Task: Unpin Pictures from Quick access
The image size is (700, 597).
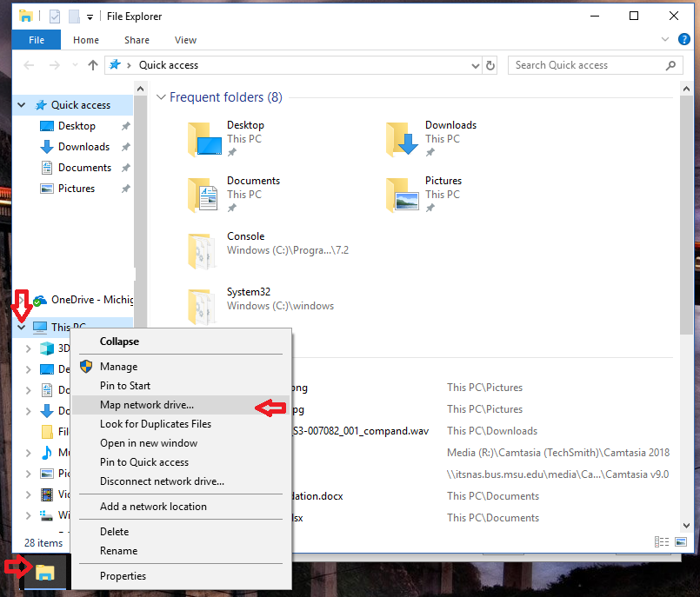Action: click(x=124, y=188)
